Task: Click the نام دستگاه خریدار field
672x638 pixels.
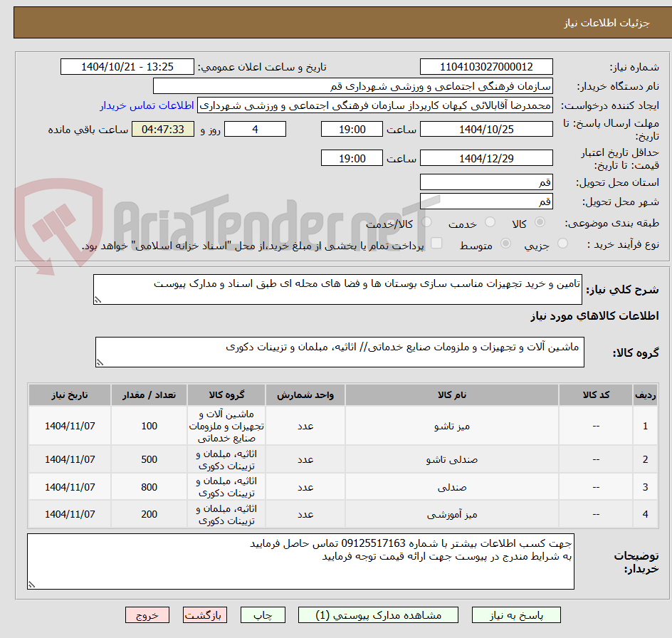Action: [352, 86]
